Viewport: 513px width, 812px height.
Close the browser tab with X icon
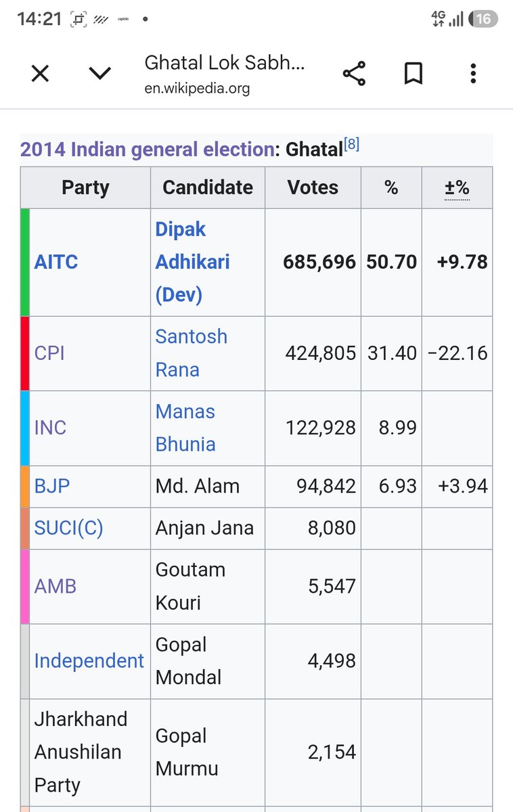(x=41, y=73)
